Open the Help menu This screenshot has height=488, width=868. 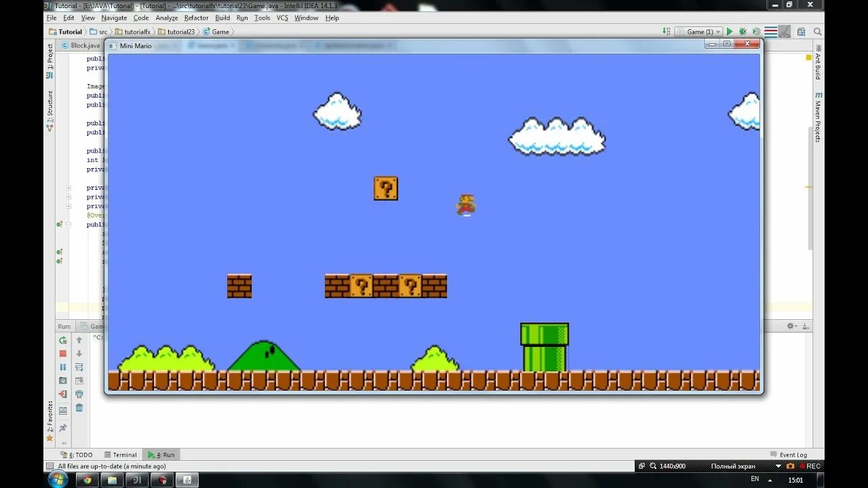click(332, 18)
